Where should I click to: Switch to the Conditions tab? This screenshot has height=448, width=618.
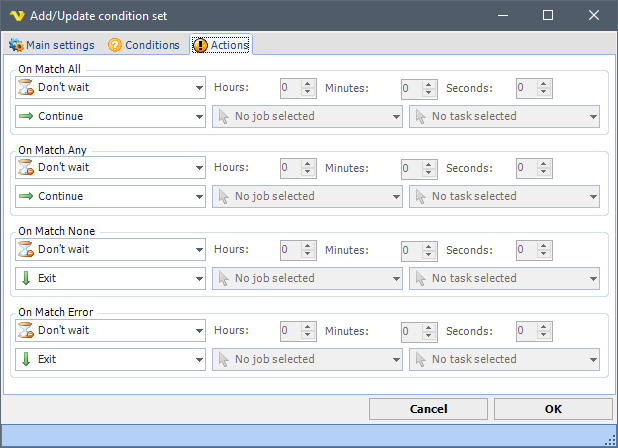click(144, 45)
